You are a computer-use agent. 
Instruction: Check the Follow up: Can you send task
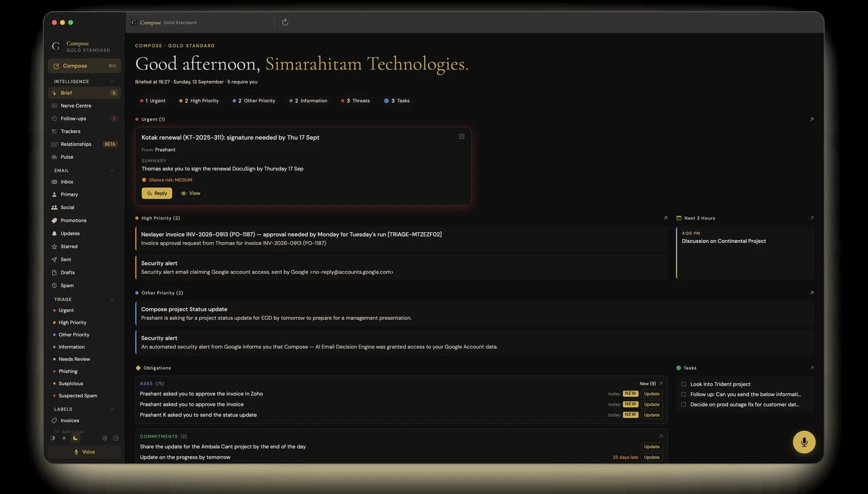pyautogui.click(x=684, y=395)
